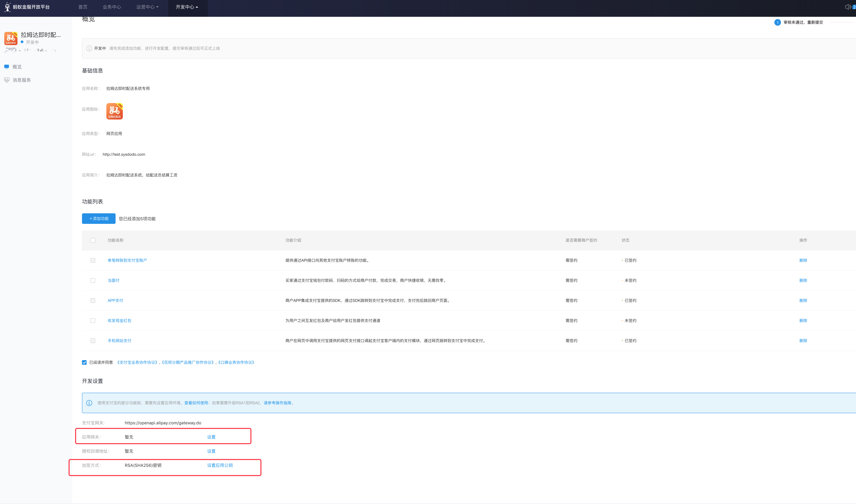Check the 单笔转账到支付宝账户 row checkbox

(x=93, y=260)
